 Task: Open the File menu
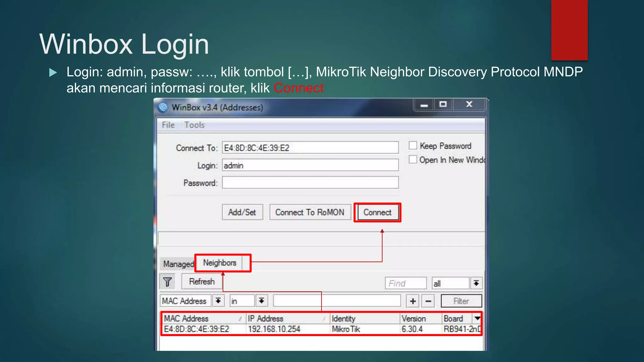pos(168,125)
